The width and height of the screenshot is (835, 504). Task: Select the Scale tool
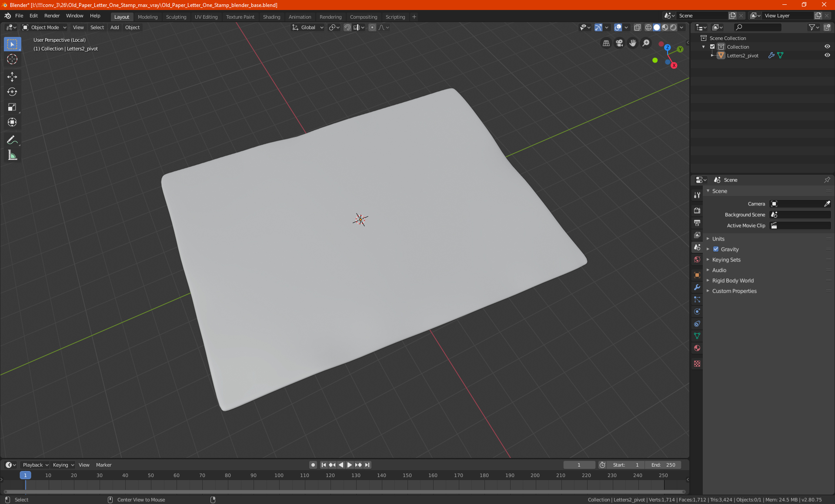12,107
